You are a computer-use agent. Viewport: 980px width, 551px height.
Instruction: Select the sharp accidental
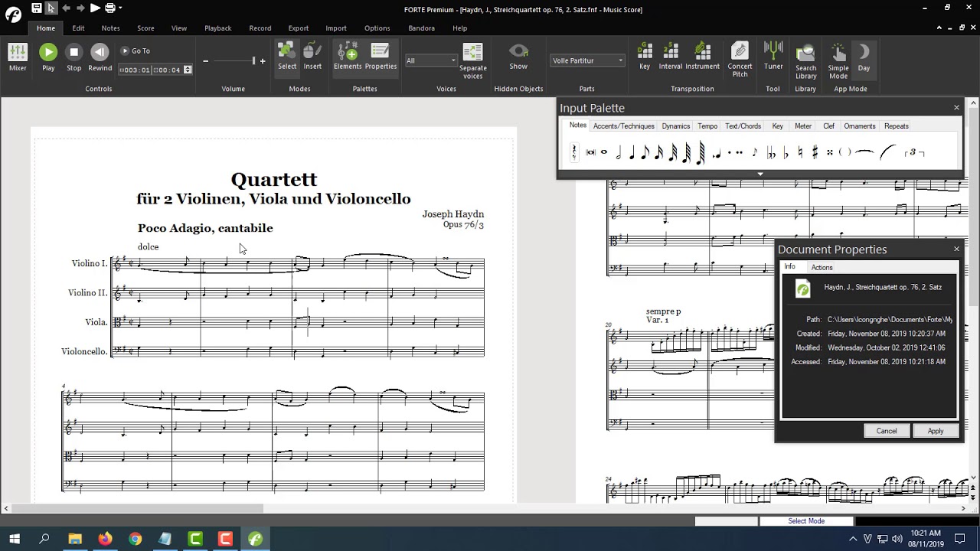click(x=815, y=152)
